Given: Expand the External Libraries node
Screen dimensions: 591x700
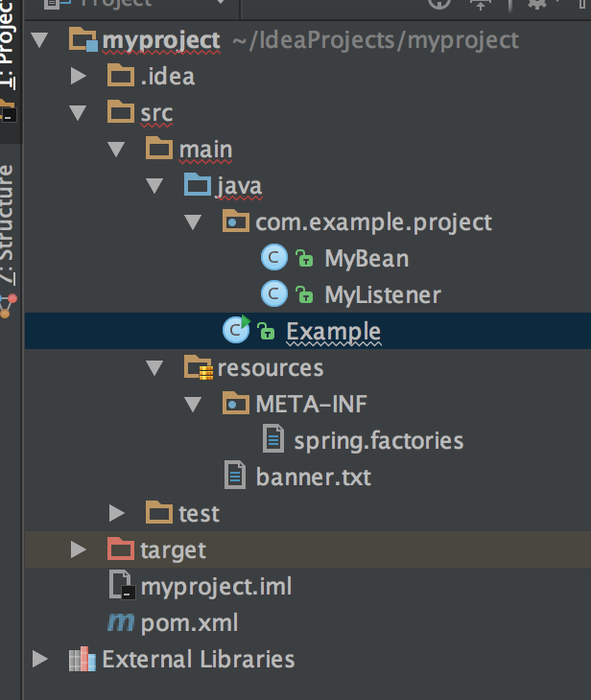Looking at the screenshot, I should (x=40, y=659).
